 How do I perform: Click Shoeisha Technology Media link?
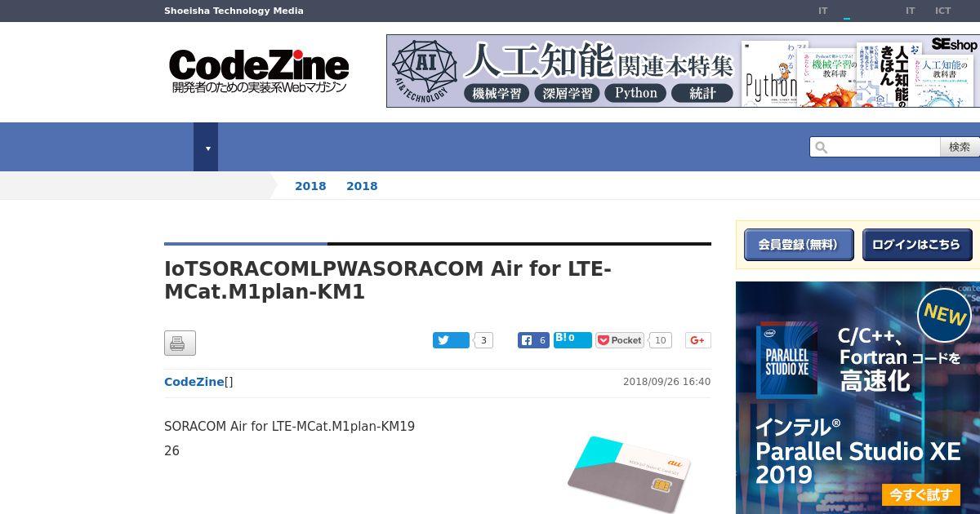click(234, 11)
